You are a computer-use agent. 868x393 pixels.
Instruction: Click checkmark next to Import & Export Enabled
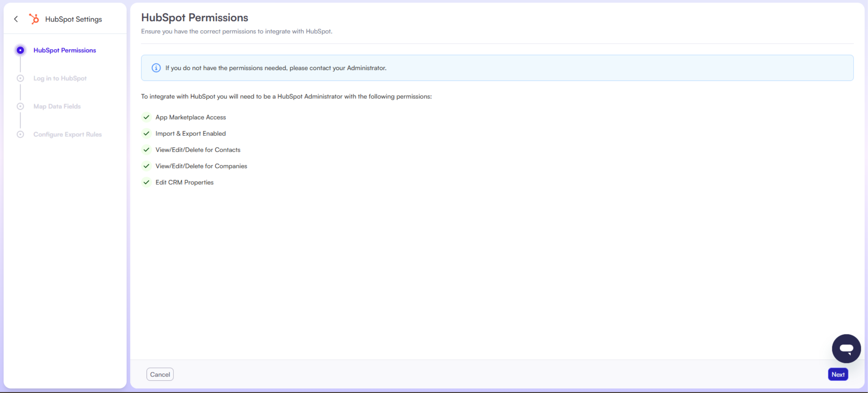[146, 134]
